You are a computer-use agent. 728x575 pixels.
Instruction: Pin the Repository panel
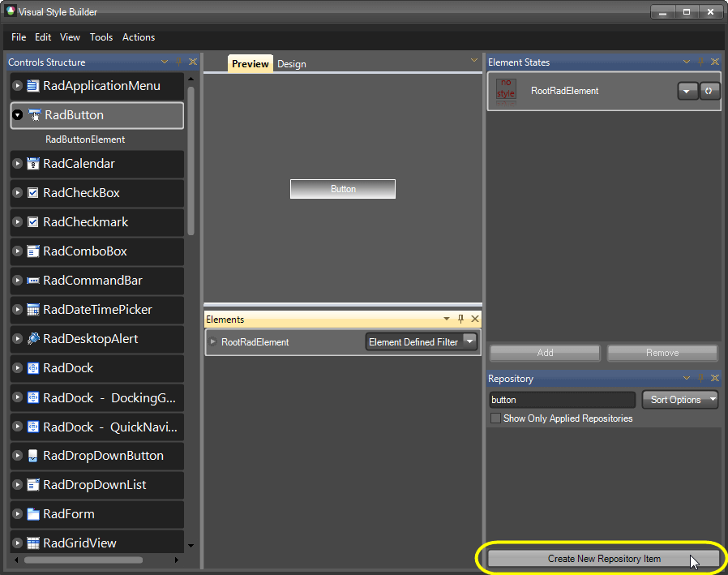[701, 378]
